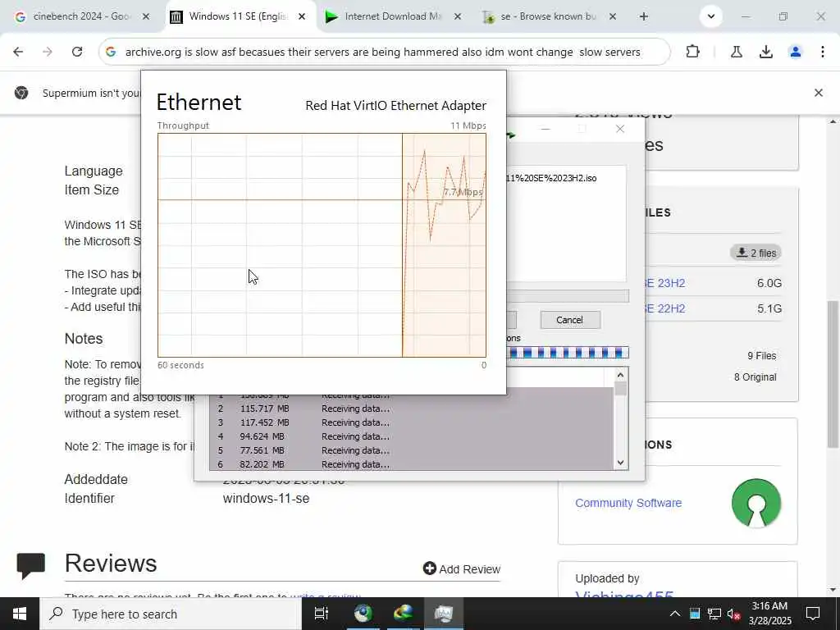The height and width of the screenshot is (630, 840).
Task: Open Task Manager taskbar icon
Action: [x=444, y=614]
